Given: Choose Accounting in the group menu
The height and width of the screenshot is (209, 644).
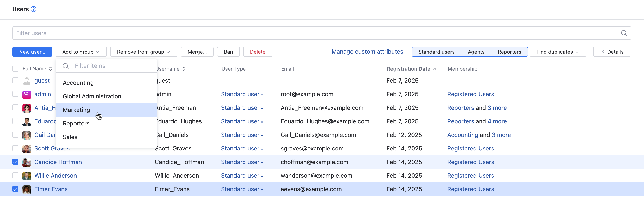Looking at the screenshot, I should pos(78,83).
